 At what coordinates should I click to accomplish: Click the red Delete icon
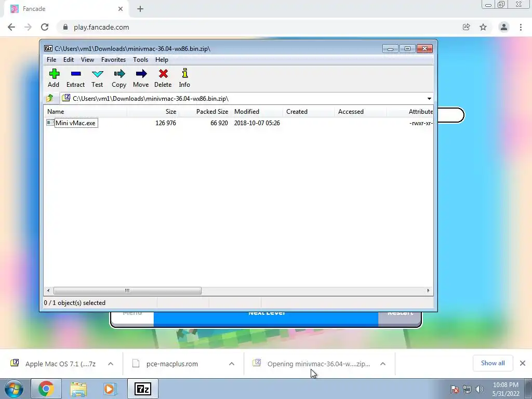coord(163,74)
